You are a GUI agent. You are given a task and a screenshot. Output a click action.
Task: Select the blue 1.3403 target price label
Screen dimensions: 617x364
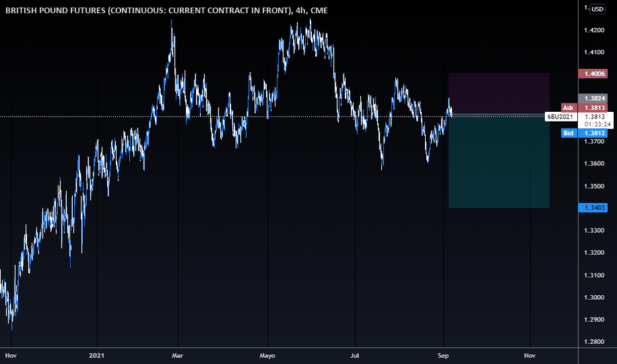tap(593, 207)
